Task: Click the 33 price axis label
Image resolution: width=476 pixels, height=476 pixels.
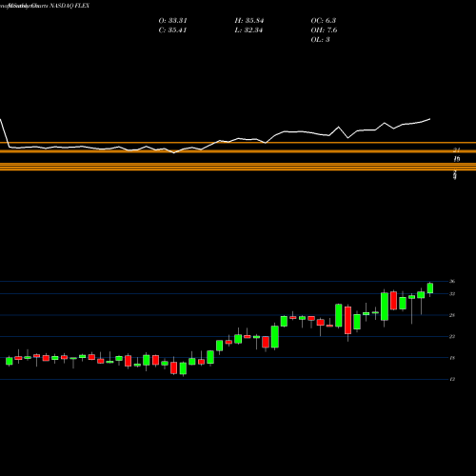Action: 452,294
